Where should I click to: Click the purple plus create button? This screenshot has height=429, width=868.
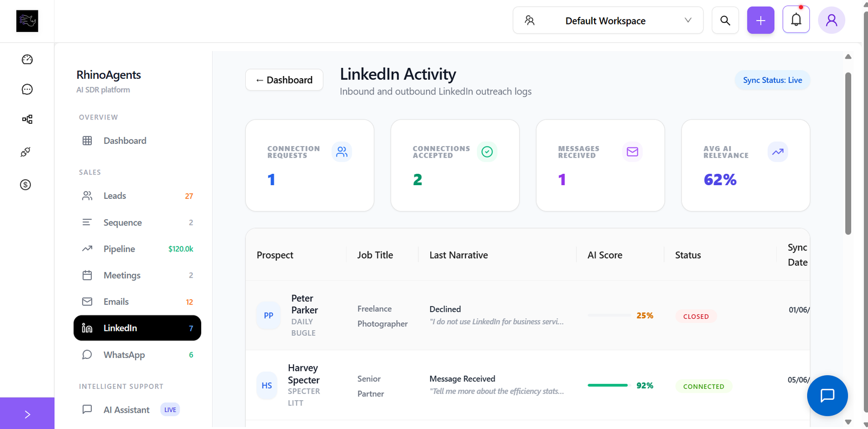(x=761, y=21)
